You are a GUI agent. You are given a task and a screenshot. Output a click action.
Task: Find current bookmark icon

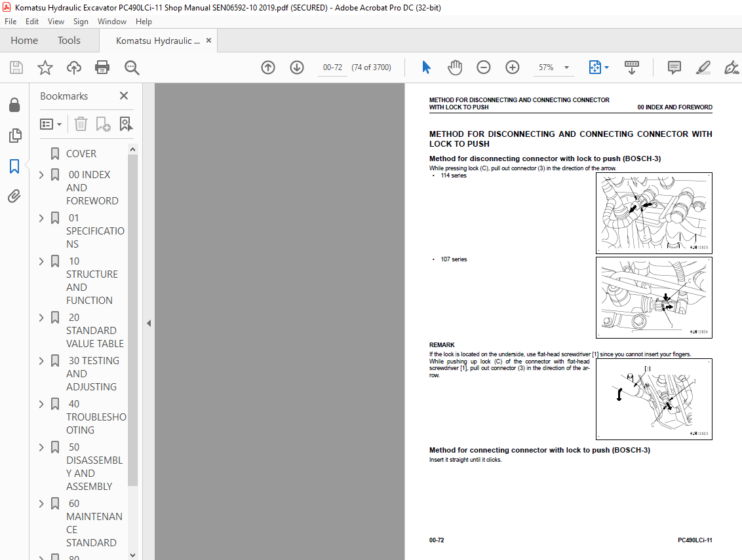point(126,124)
